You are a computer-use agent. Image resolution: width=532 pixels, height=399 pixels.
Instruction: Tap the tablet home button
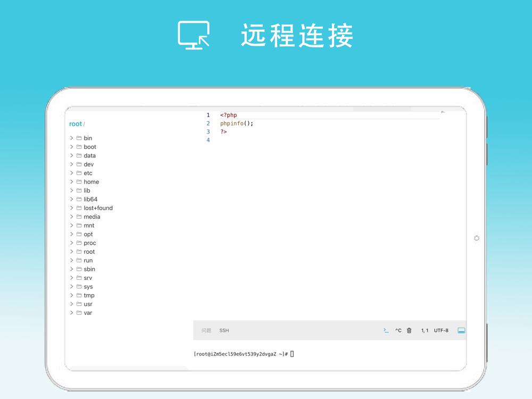[476, 238]
